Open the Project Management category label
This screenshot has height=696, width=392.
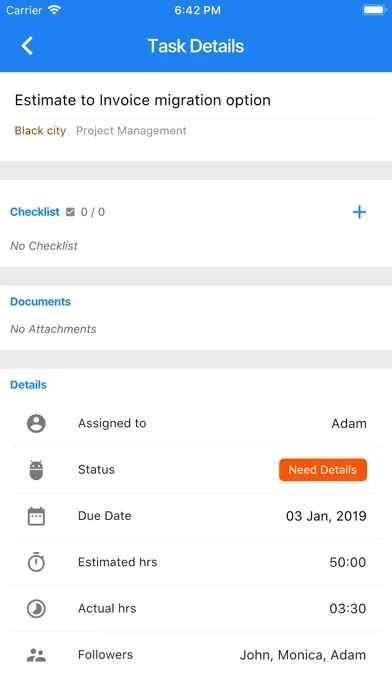click(131, 130)
